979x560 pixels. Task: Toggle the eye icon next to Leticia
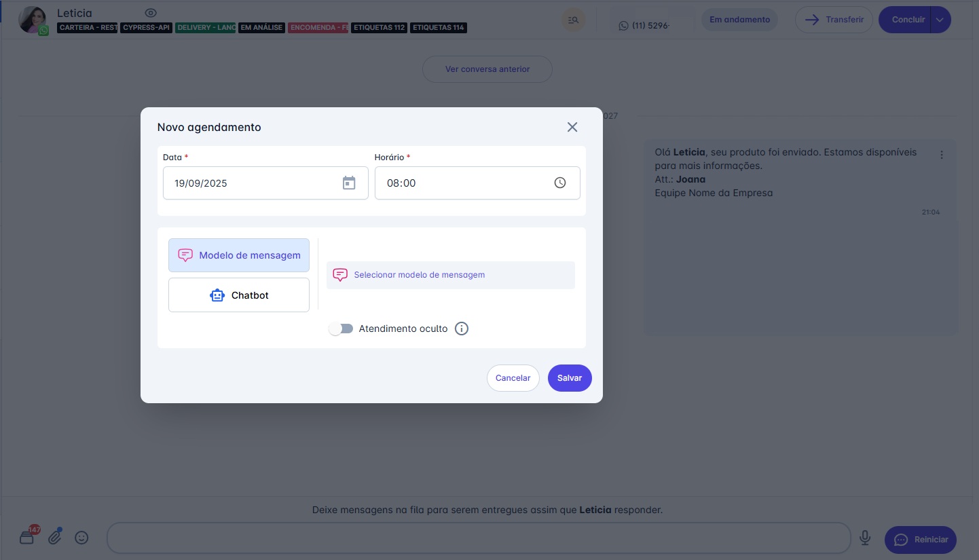151,13
